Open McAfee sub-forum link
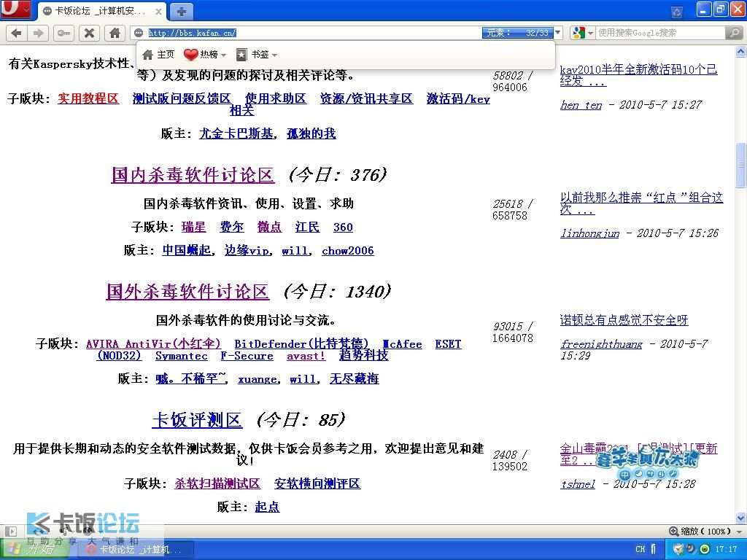This screenshot has height=560, width=747. (x=403, y=344)
